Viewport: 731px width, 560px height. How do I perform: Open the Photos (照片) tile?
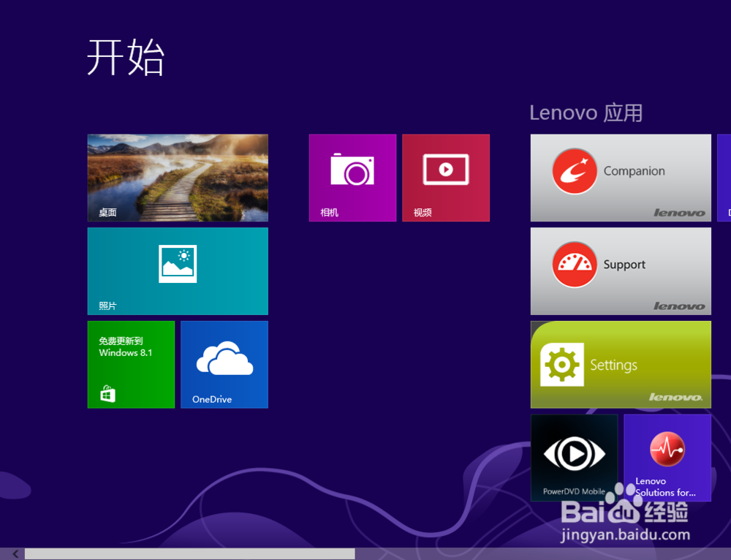[178, 271]
